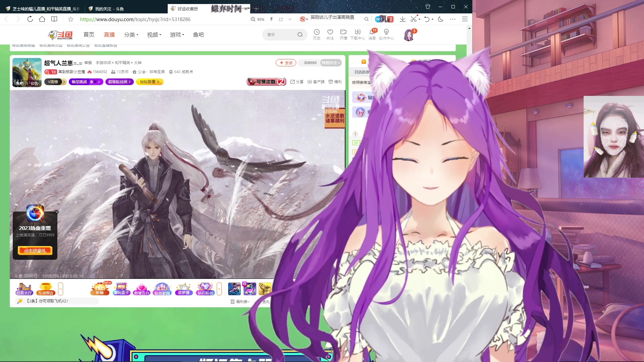Viewport: 644px width, 362px height.
Task: Open the 福星挑战 badge
Action: (86, 82)
